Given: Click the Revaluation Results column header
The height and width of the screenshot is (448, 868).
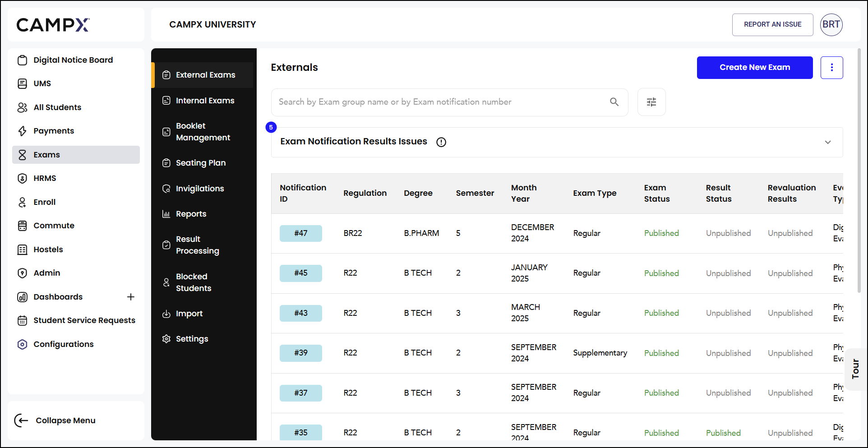Looking at the screenshot, I should (791, 193).
